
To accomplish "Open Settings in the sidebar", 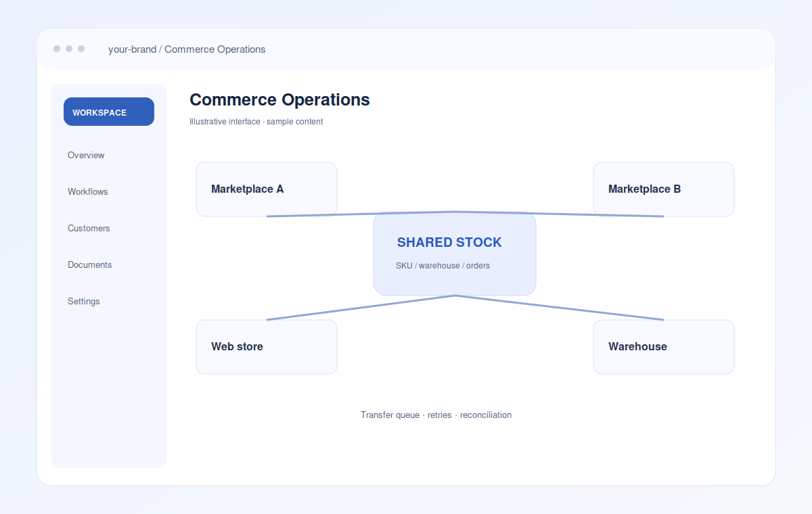I will click(84, 301).
